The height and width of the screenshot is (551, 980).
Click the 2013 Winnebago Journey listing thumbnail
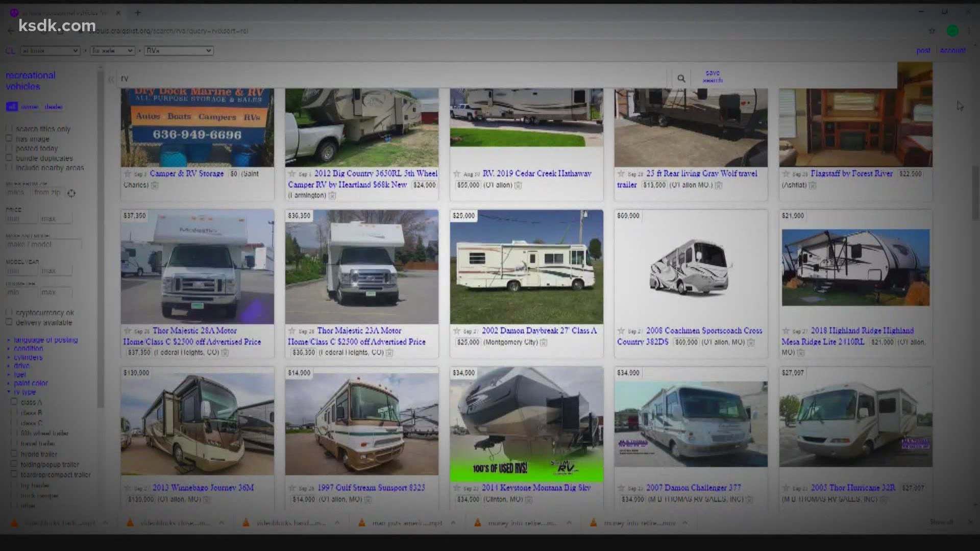click(x=198, y=423)
